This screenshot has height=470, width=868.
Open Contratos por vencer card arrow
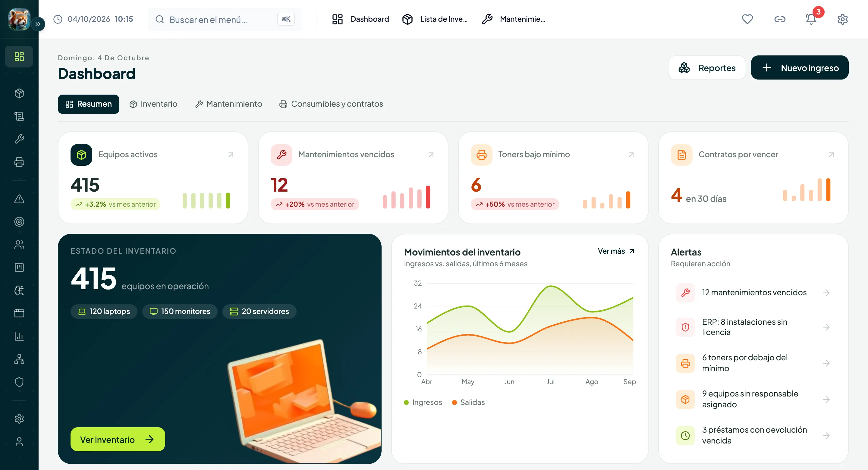[831, 155]
